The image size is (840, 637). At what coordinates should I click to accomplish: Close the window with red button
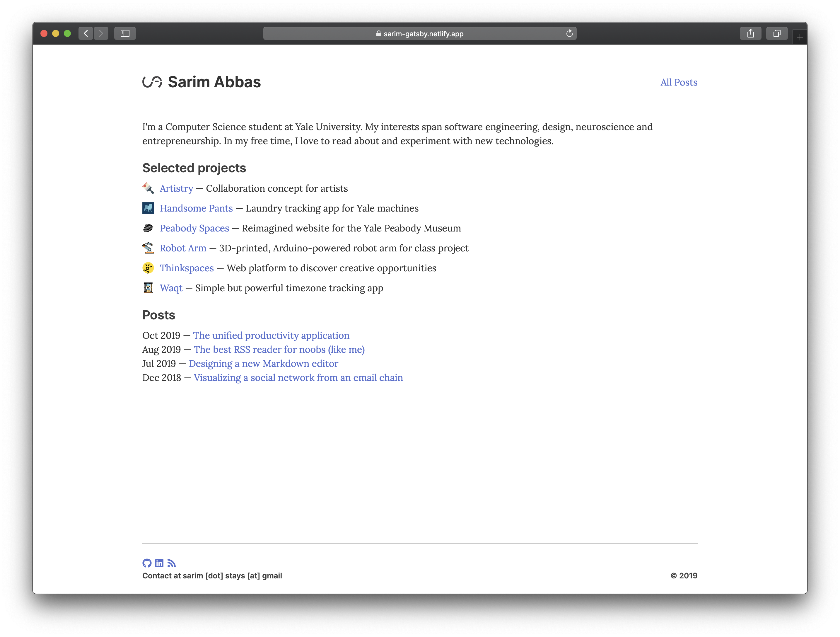pyautogui.click(x=44, y=33)
